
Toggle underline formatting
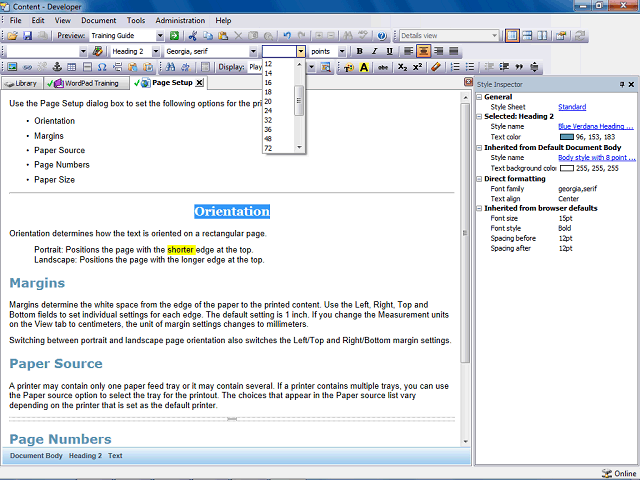pyautogui.click(x=389, y=51)
